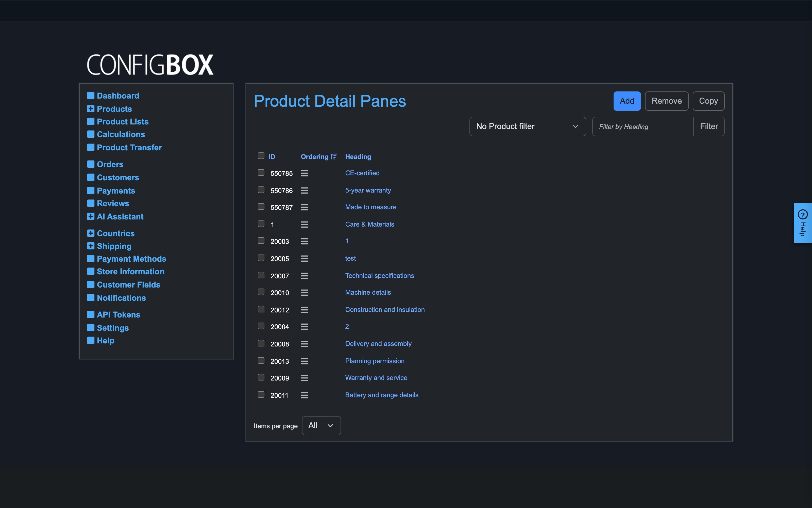This screenshot has width=812, height=508.
Task: Click the reorder handle for Care & Materials
Action: (x=304, y=225)
